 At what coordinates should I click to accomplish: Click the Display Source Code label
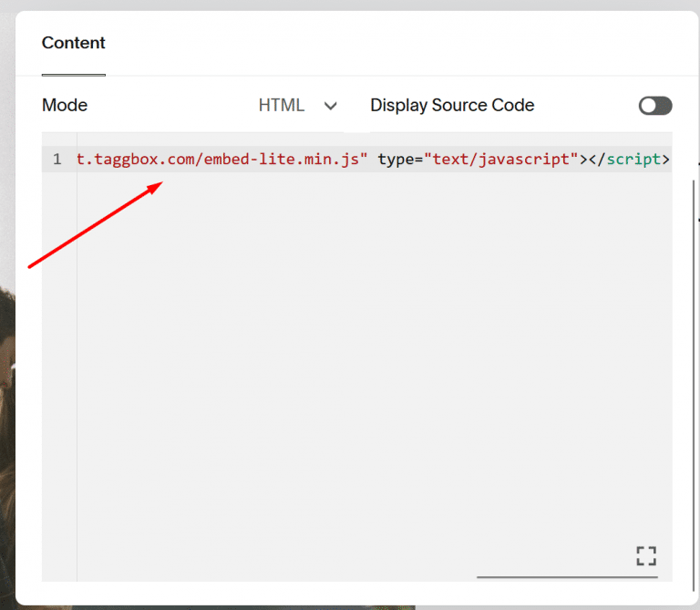coord(452,106)
